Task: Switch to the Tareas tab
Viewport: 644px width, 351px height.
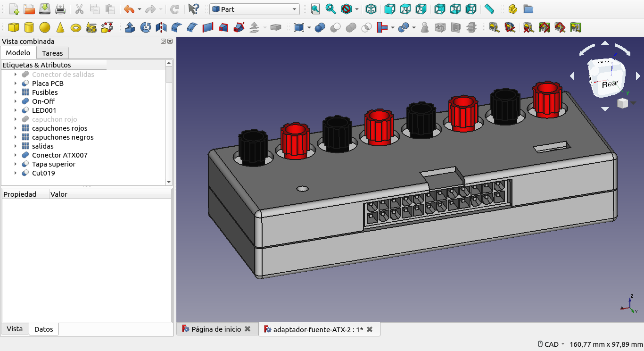Action: point(52,53)
